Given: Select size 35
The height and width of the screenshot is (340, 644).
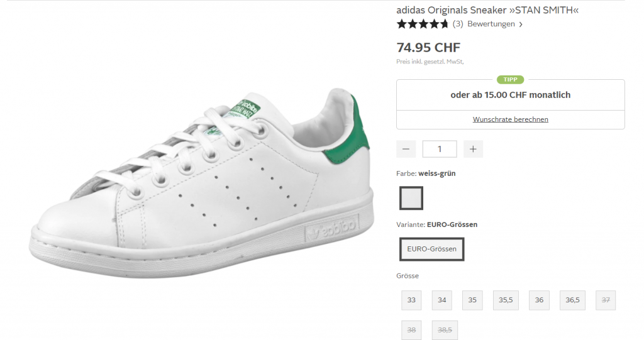Looking at the screenshot, I should coord(472,300).
